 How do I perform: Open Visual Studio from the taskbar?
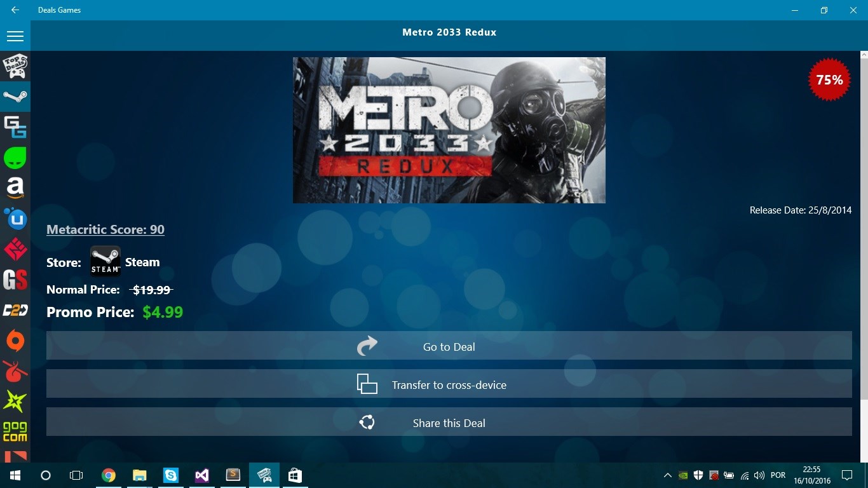[201, 475]
